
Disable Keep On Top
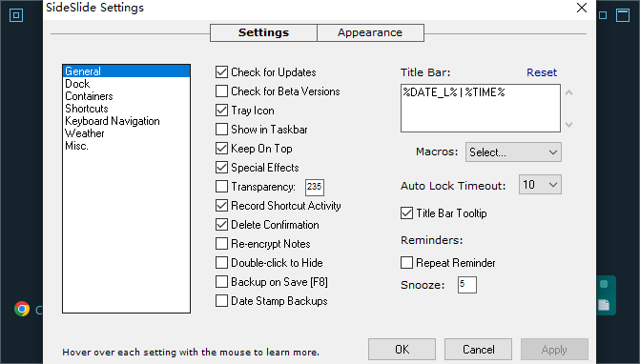pos(221,149)
